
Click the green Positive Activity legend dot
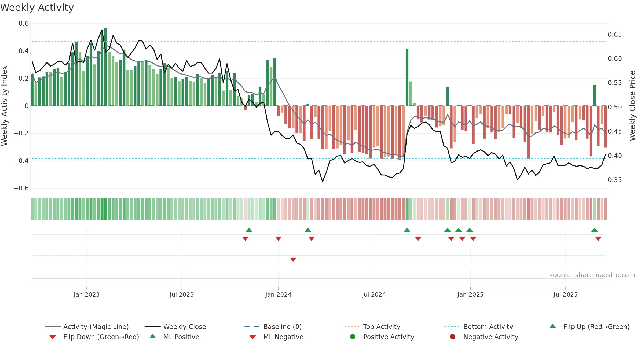pyautogui.click(x=353, y=337)
